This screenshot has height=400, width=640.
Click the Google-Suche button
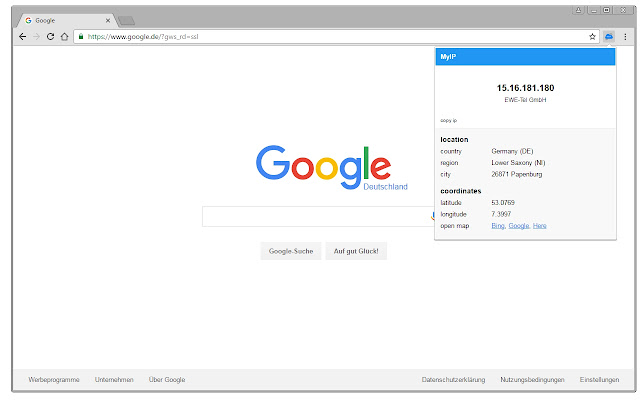(x=291, y=251)
